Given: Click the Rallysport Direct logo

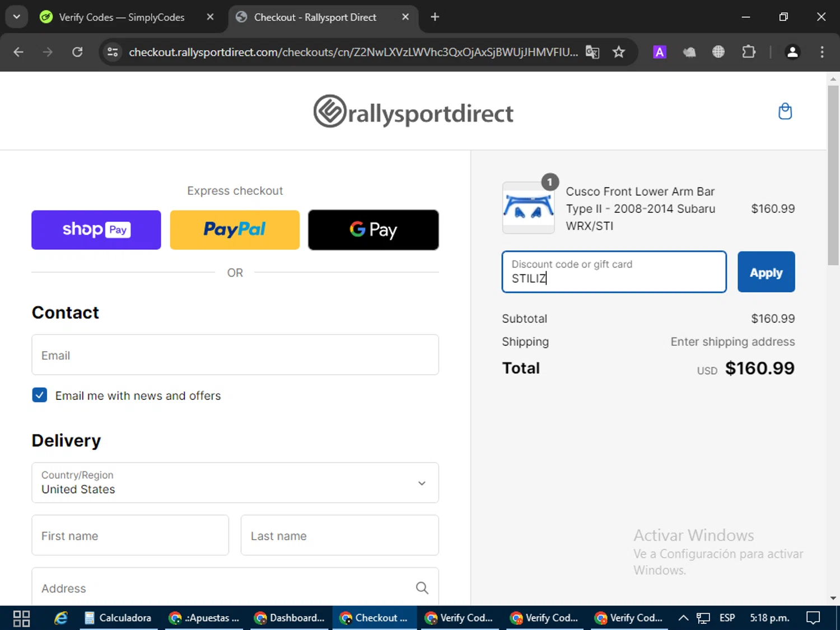Looking at the screenshot, I should click(413, 111).
